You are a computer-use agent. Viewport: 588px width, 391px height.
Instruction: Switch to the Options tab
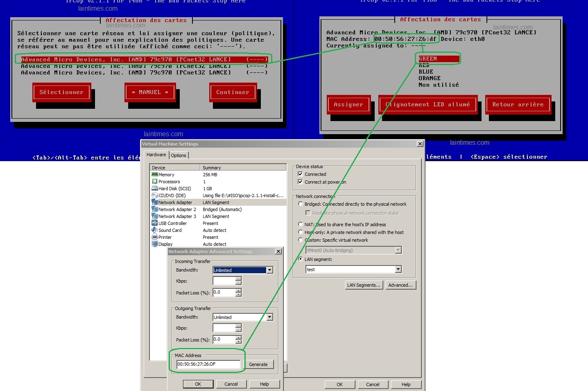tap(179, 155)
